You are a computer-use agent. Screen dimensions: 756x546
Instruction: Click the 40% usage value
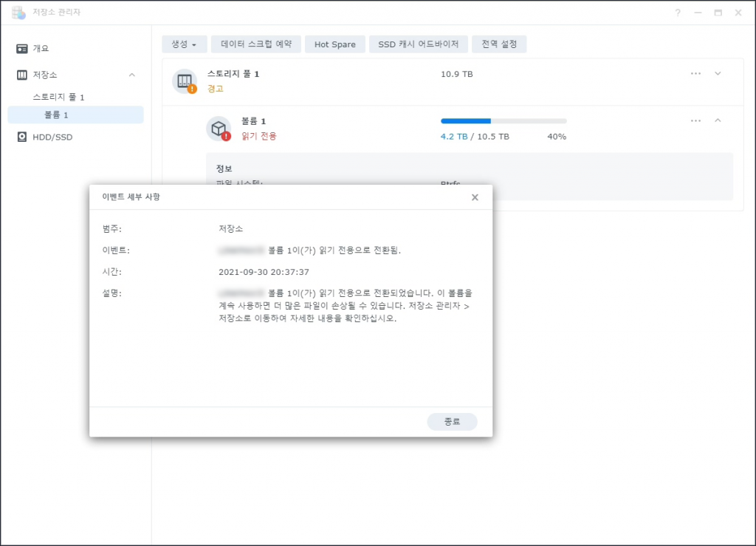pos(557,137)
